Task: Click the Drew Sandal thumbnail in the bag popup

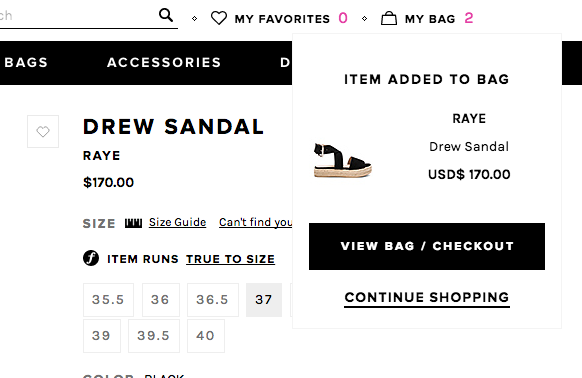Action: (x=342, y=160)
